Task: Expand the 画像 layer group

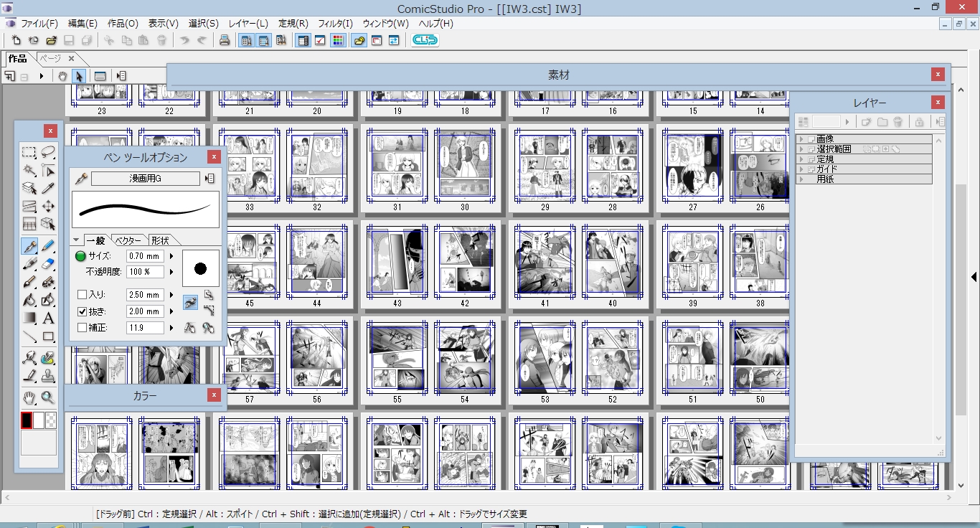Action: point(801,139)
